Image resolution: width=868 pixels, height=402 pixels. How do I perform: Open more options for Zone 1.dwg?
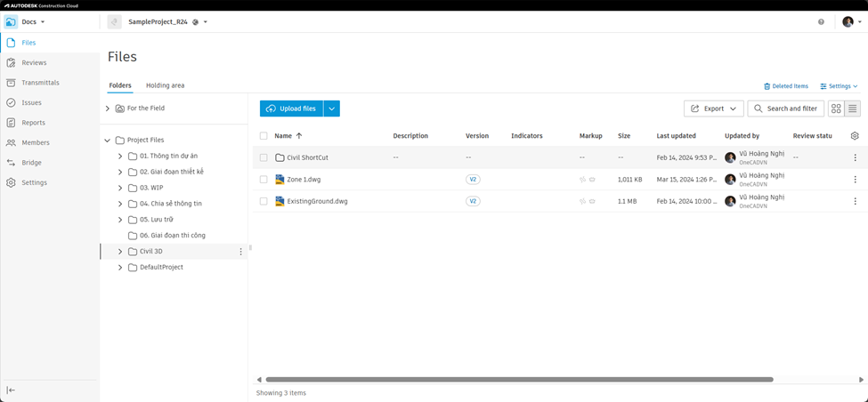click(x=855, y=179)
